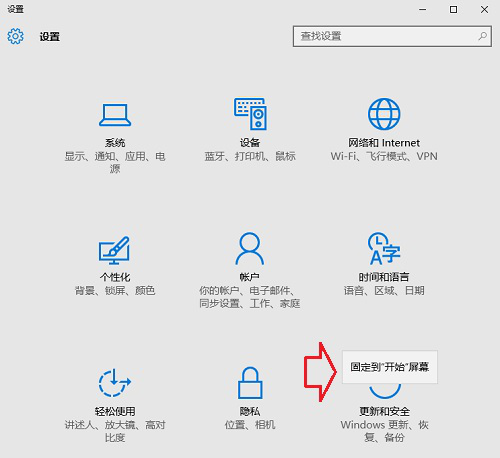
Task: Open the 隐私 padlock icon
Action: (x=250, y=383)
